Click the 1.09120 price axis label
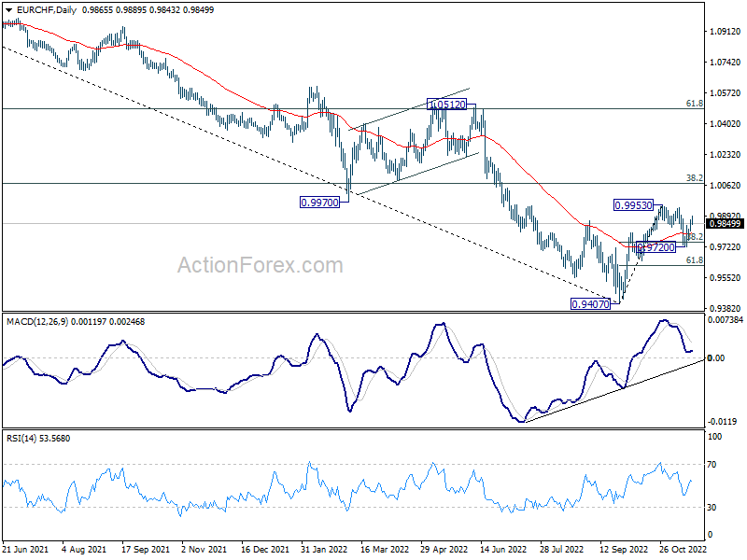This screenshot has width=747, height=560. (x=726, y=32)
